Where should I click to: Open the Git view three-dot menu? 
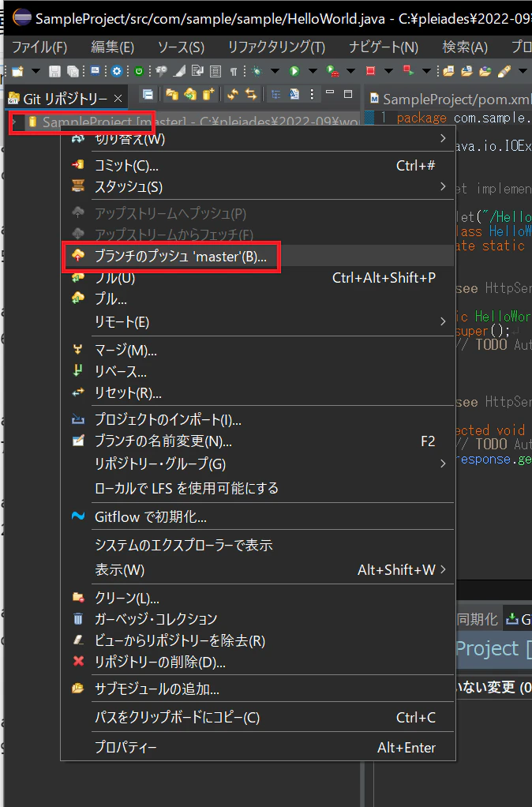click(312, 94)
